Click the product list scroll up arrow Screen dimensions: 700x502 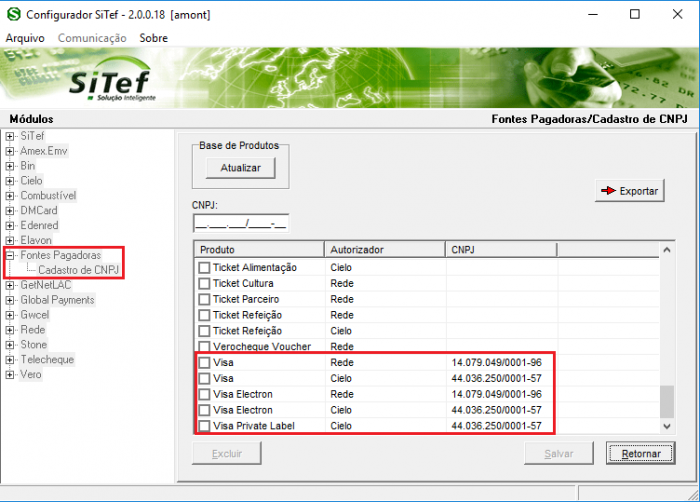pyautogui.click(x=667, y=250)
